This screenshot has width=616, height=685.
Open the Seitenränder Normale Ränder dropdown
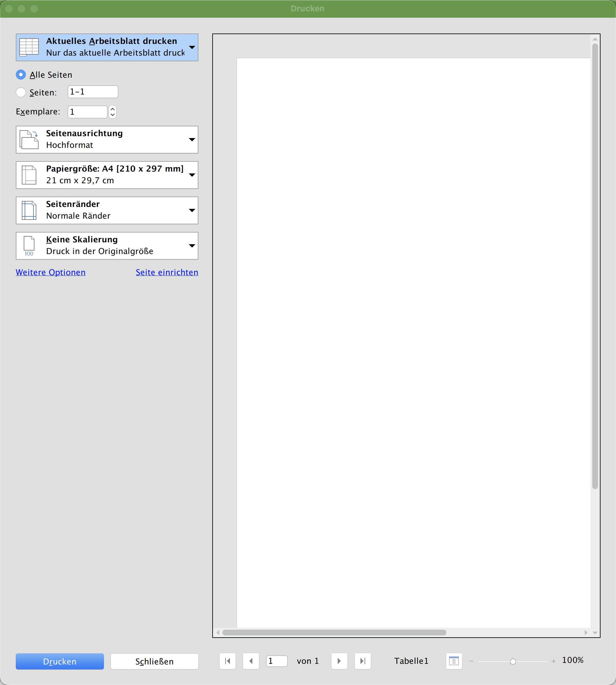coord(107,210)
